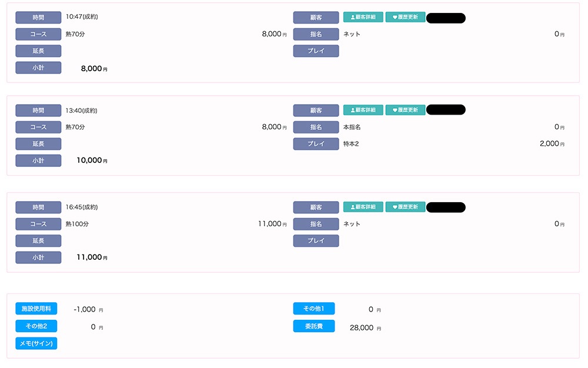Click 顧客 label of the 10:47 booking
This screenshot has width=588, height=368.
click(x=316, y=18)
